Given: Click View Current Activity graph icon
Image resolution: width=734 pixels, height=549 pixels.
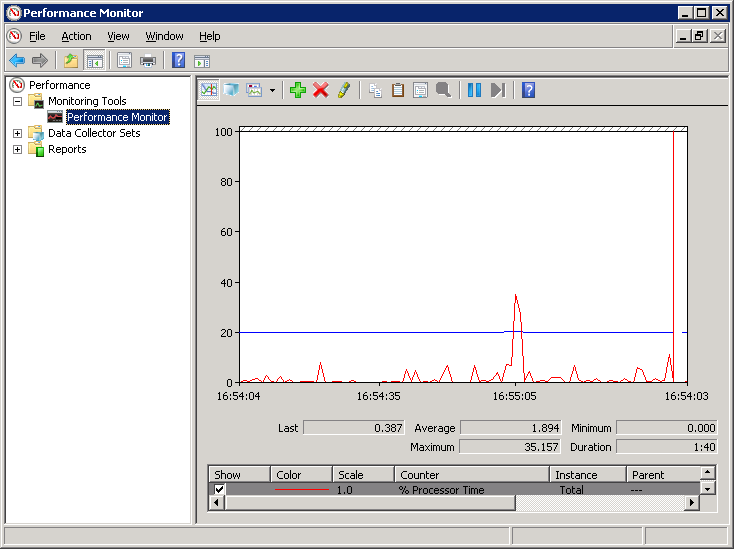Looking at the screenshot, I should click(209, 90).
